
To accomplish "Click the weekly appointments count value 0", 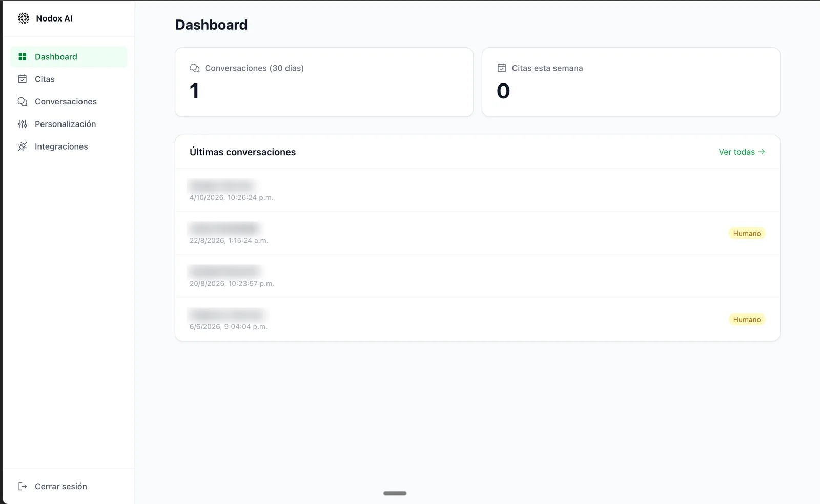I will (x=503, y=91).
